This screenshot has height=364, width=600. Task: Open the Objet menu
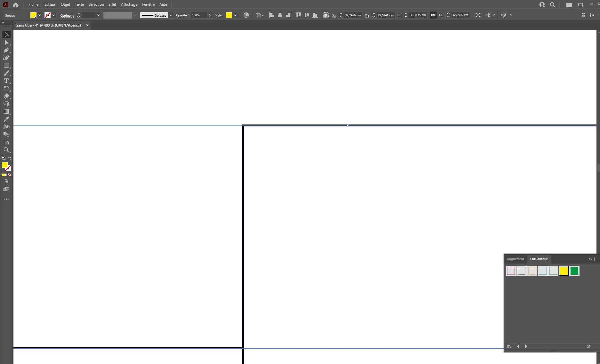(x=65, y=4)
